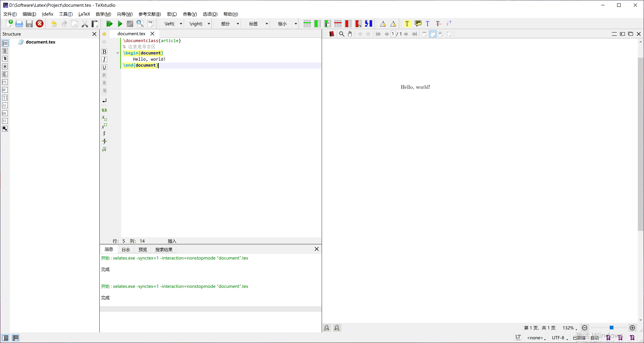
Task: Zoom out PDF with minus button
Action: (x=584, y=328)
